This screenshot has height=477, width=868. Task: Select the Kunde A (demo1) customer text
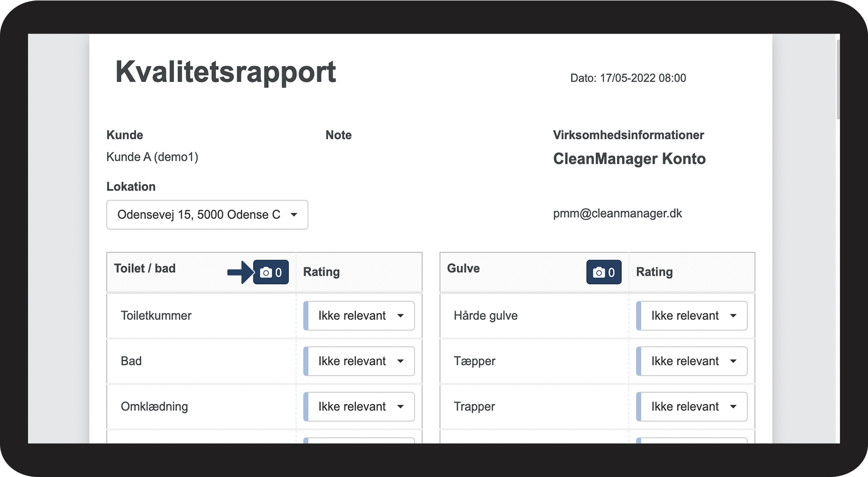pyautogui.click(x=152, y=157)
